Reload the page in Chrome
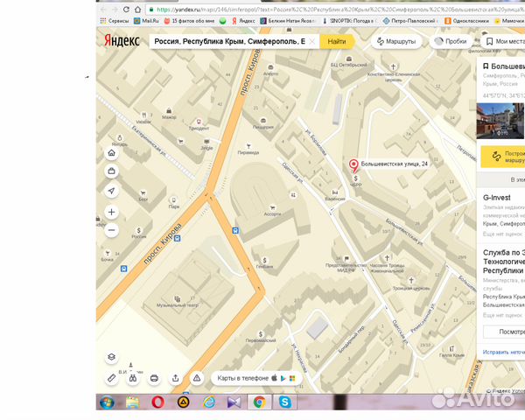The height and width of the screenshot is (420, 525). point(126,10)
